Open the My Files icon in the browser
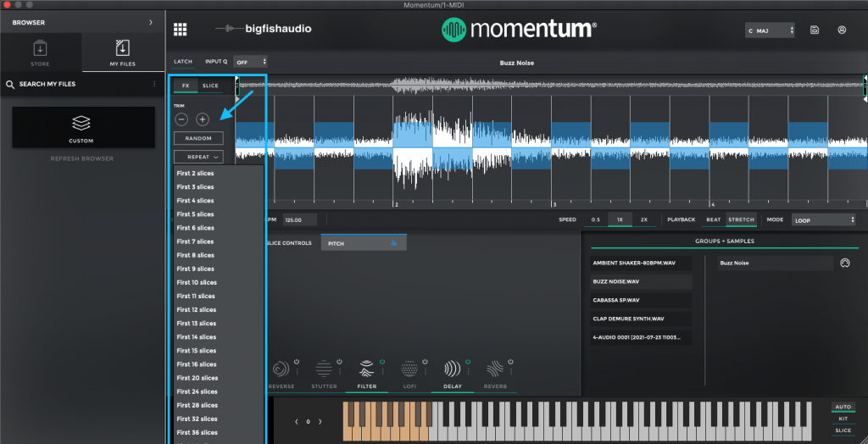The height and width of the screenshot is (444, 868). (x=122, y=48)
